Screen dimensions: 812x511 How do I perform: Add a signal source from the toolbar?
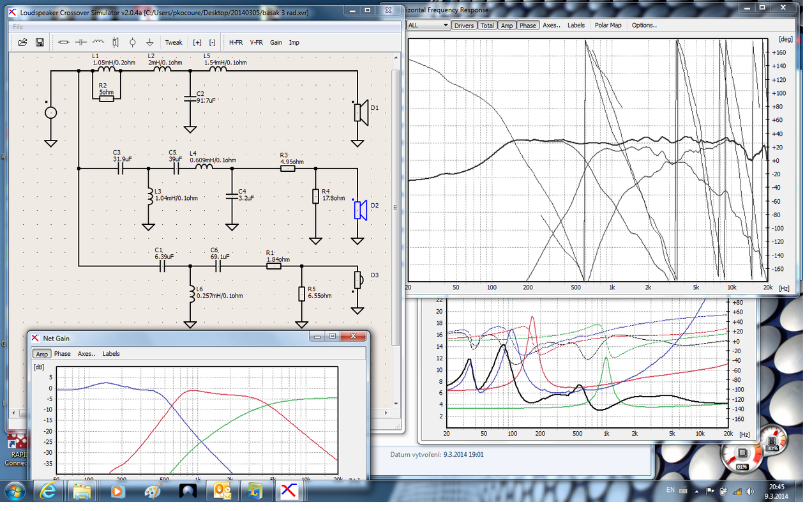pyautogui.click(x=132, y=43)
